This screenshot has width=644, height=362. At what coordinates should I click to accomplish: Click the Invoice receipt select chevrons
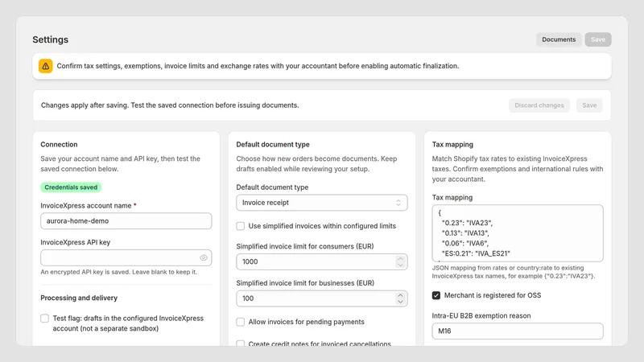[398, 203]
